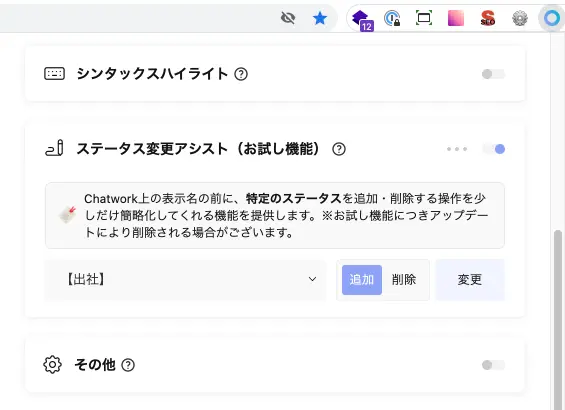Select the 追加 option
565x410 pixels.
[x=362, y=280]
